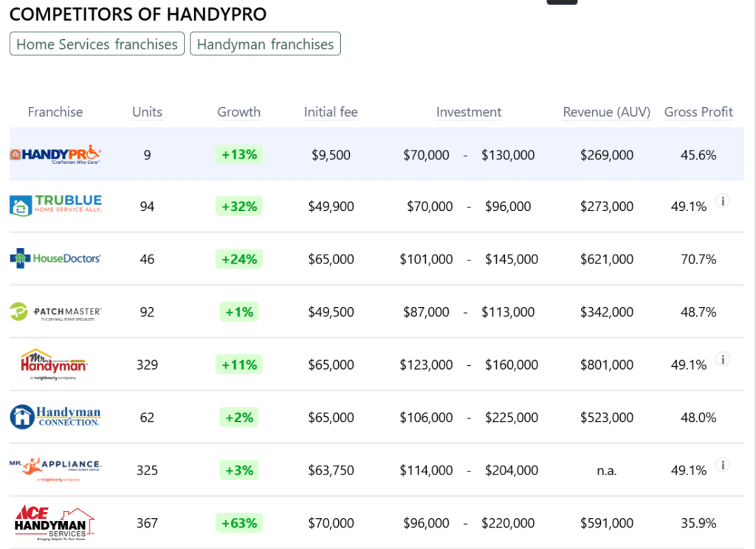Click units value 62
Screen dimensions: 756x549
147,418
